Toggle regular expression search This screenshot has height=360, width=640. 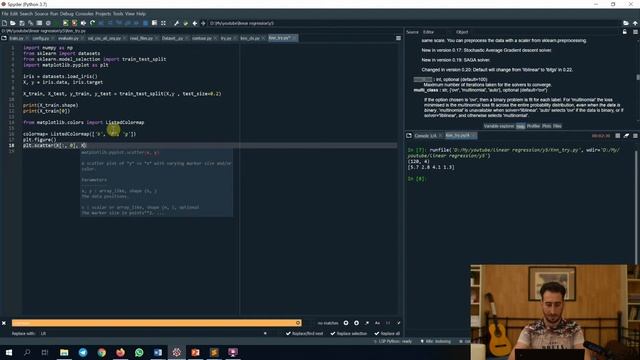click(367, 323)
